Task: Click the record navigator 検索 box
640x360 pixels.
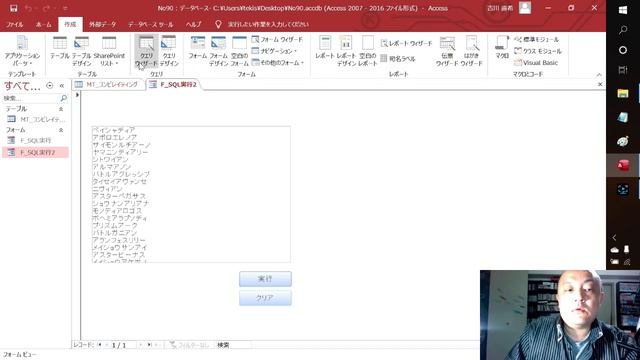Action: tap(233, 345)
